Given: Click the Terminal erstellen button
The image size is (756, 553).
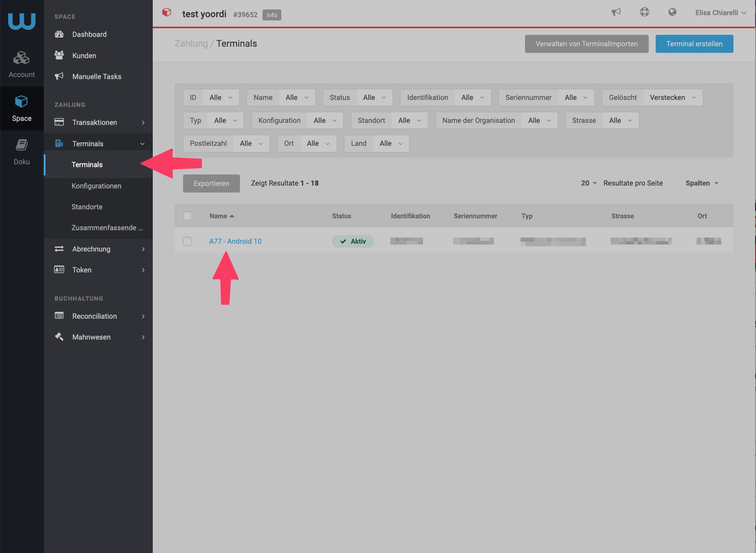Looking at the screenshot, I should coord(694,44).
